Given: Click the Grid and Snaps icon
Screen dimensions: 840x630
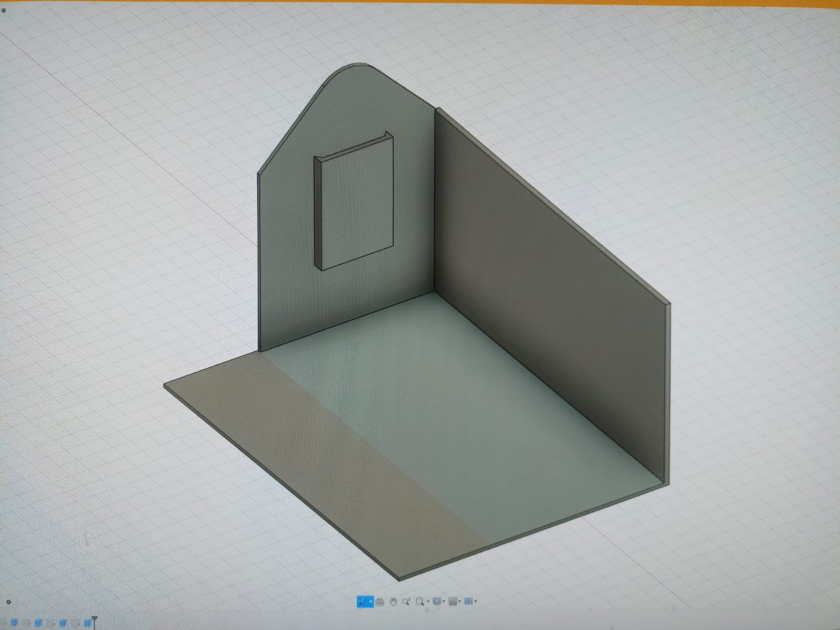Looking at the screenshot, I should (x=453, y=602).
